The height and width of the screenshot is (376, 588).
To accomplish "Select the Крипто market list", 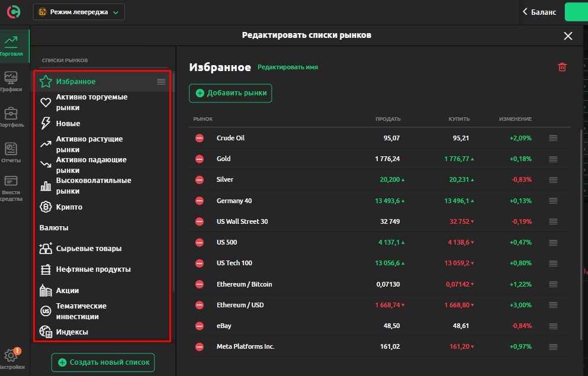I will 69,207.
